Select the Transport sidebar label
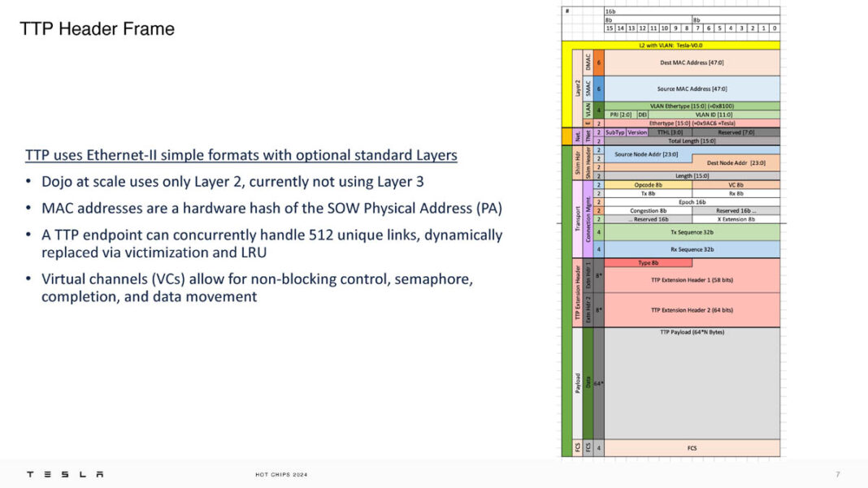This screenshot has width=868, height=488. point(577,217)
